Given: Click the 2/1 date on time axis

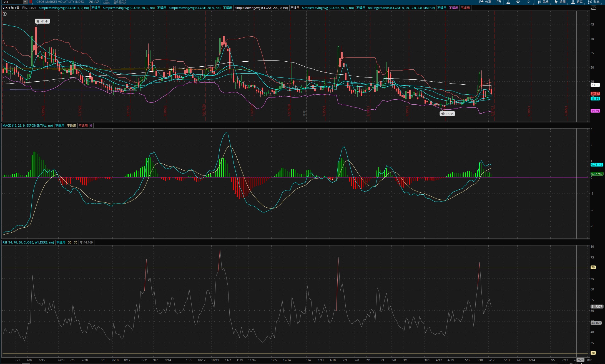Looking at the screenshot, I should click(345, 360).
